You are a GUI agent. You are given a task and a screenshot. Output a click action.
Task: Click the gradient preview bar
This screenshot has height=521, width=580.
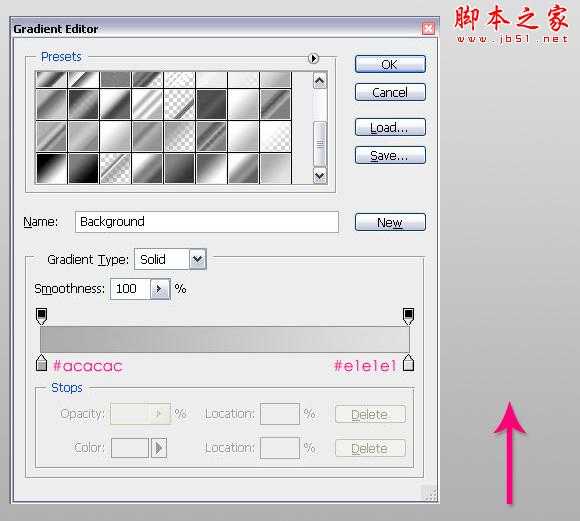[x=225, y=339]
